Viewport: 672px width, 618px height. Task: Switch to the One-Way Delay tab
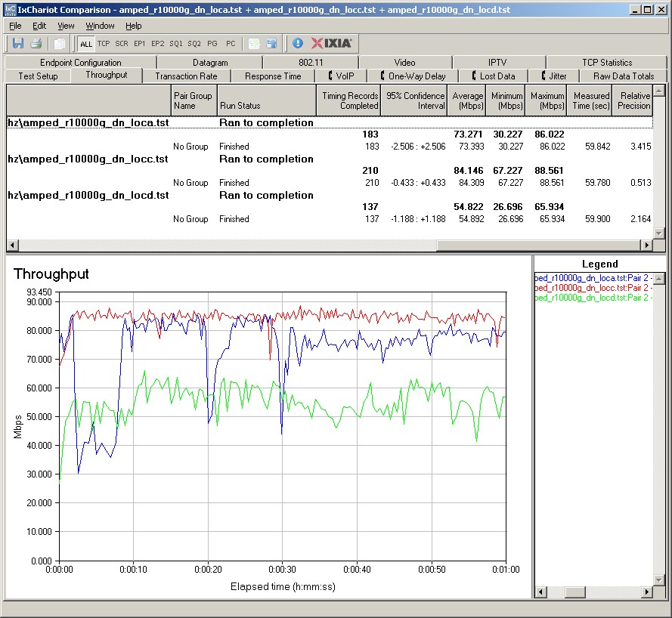point(413,76)
